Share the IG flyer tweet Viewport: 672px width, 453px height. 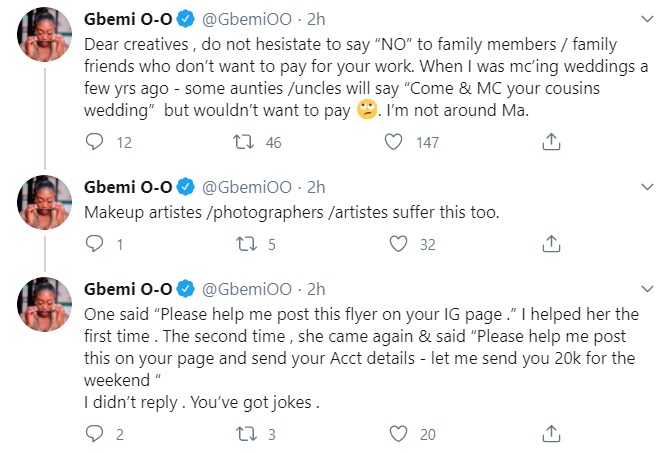tap(549, 433)
